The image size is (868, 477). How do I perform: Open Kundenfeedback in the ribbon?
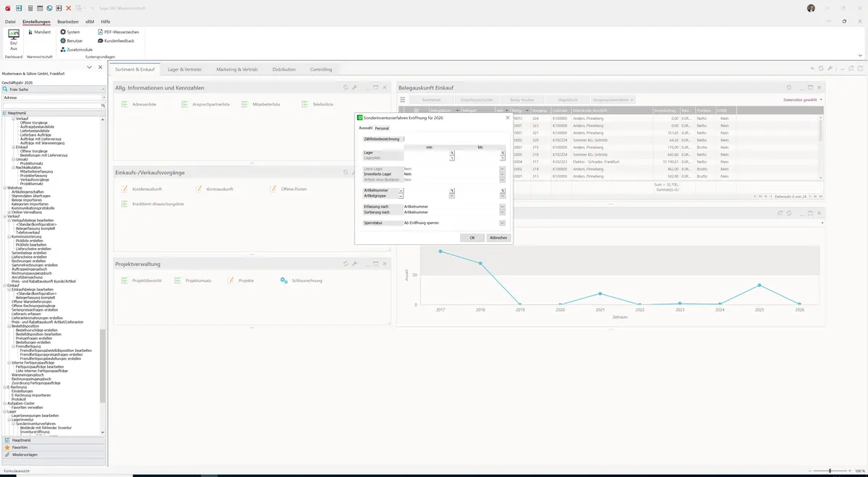click(x=116, y=40)
